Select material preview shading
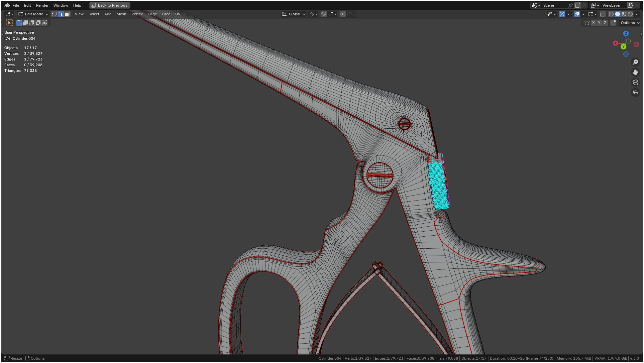The height and width of the screenshot is (363, 644). pyautogui.click(x=624, y=14)
